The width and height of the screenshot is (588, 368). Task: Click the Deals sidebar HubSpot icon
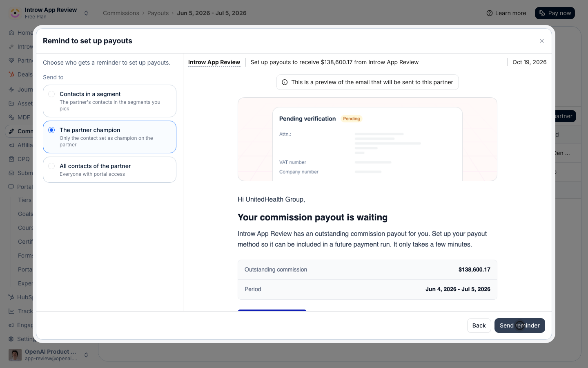[x=11, y=74]
